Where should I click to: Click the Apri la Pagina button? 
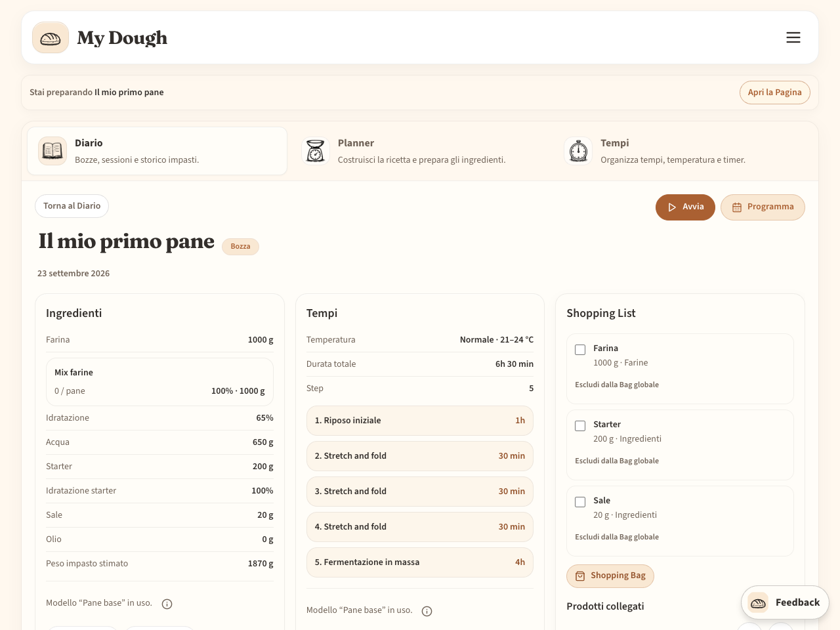coord(775,93)
